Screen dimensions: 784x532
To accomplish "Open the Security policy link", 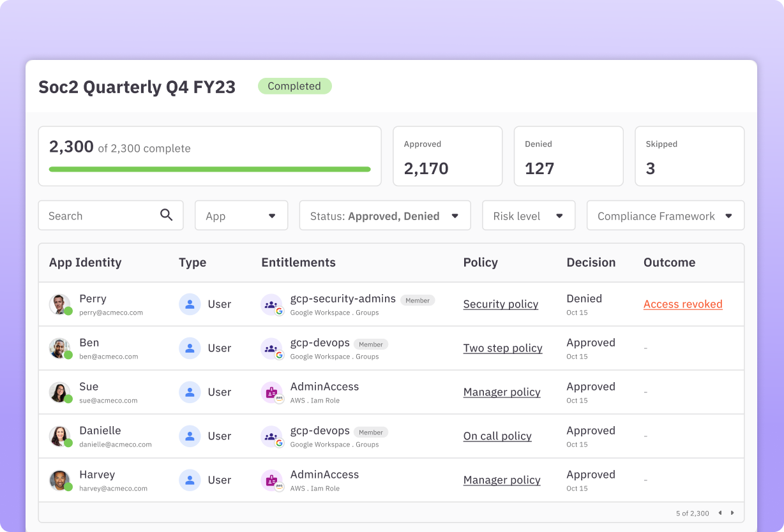I will [x=501, y=304].
